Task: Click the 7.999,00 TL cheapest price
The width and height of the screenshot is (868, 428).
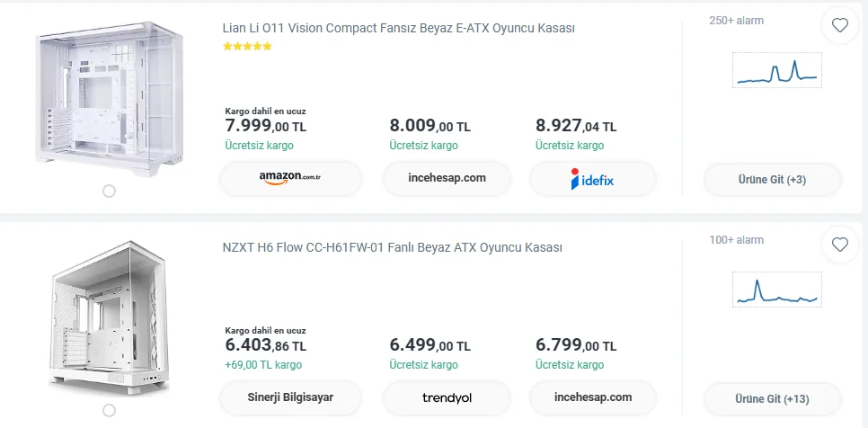Action: tap(265, 126)
